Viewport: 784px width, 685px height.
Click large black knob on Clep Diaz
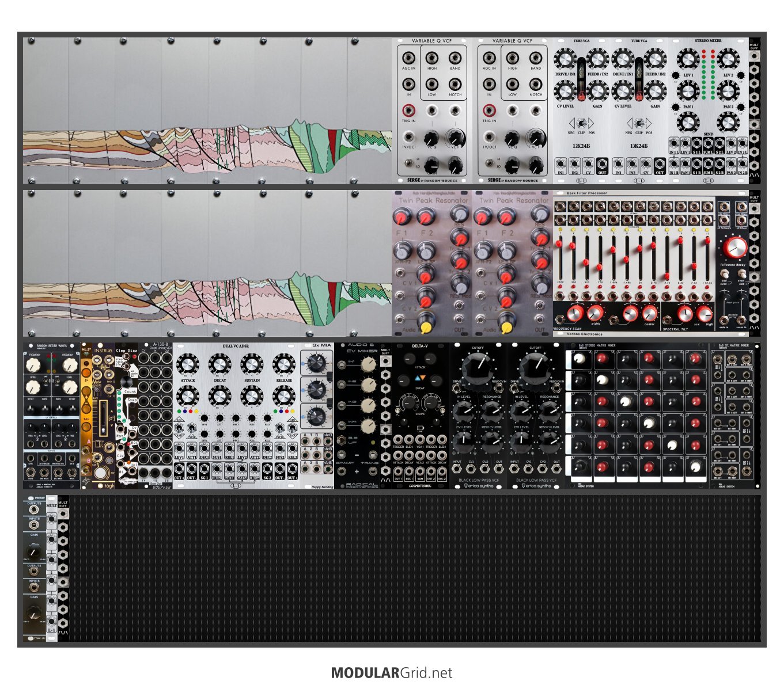pos(126,383)
